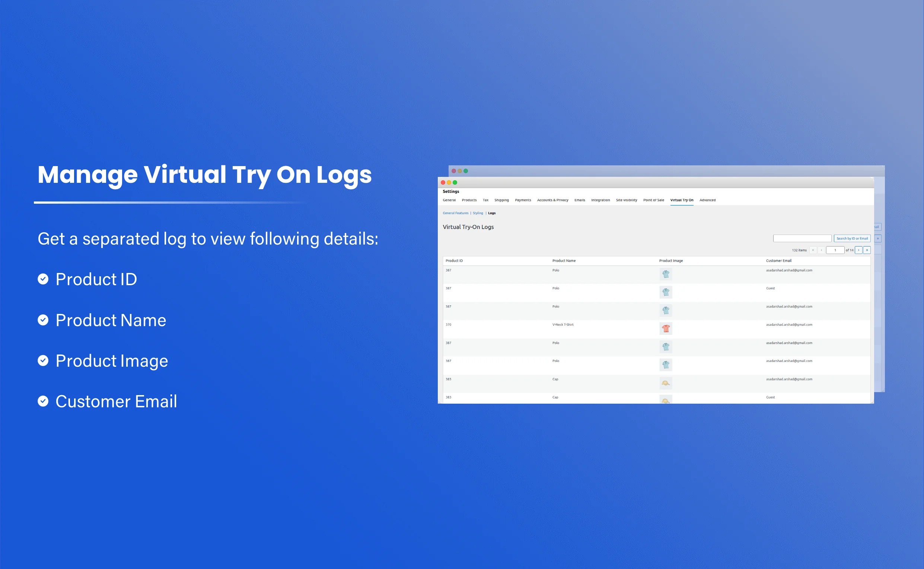
Task: Click the V-Neck T-Shirt product name
Action: (x=563, y=324)
